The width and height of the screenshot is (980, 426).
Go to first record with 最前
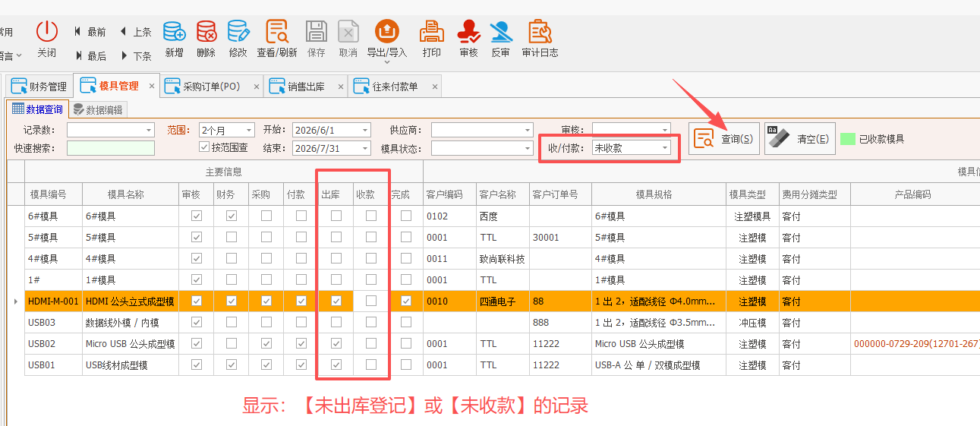coord(90,32)
